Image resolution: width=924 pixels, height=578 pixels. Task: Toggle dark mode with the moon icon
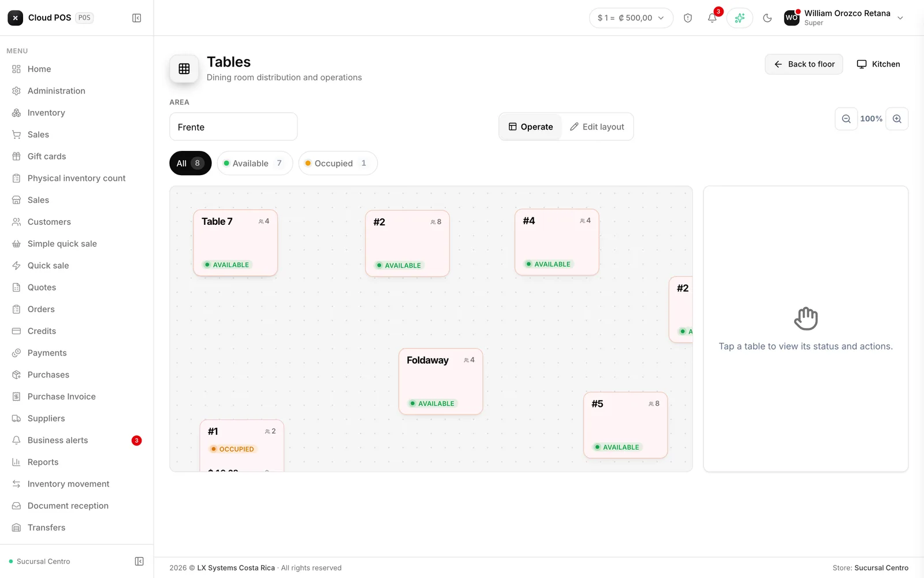tap(767, 18)
